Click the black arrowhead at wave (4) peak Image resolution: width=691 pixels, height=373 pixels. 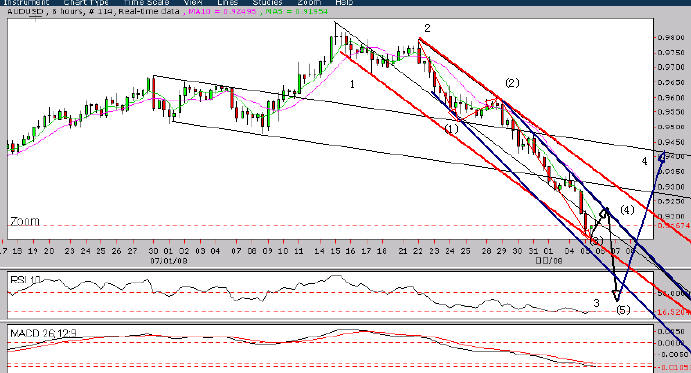(605, 212)
